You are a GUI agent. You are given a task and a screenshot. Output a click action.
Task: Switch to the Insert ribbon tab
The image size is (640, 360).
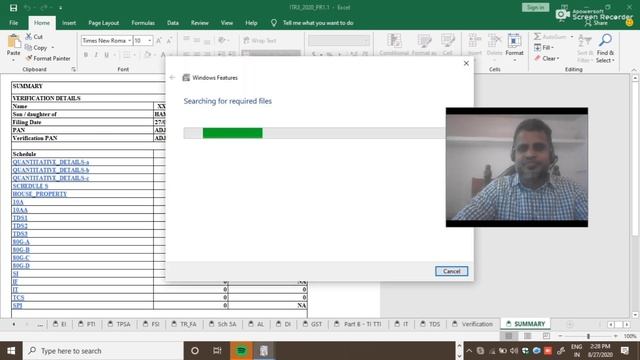pos(69,23)
